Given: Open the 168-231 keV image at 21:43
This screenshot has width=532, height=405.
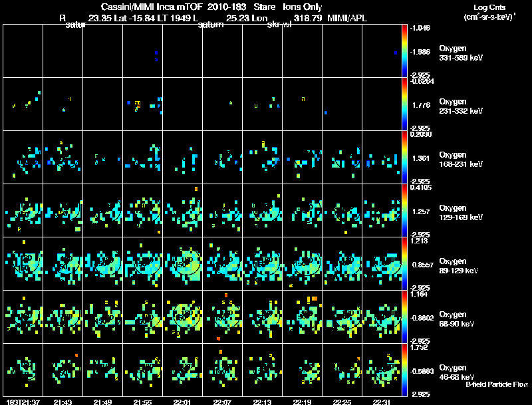Looking at the screenshot, I should 62,157.
